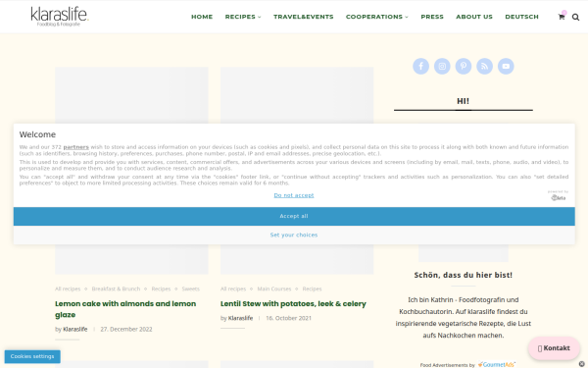588x368 pixels.
Task: Open Lentil Stew with potatoes article
Action: [293, 304]
